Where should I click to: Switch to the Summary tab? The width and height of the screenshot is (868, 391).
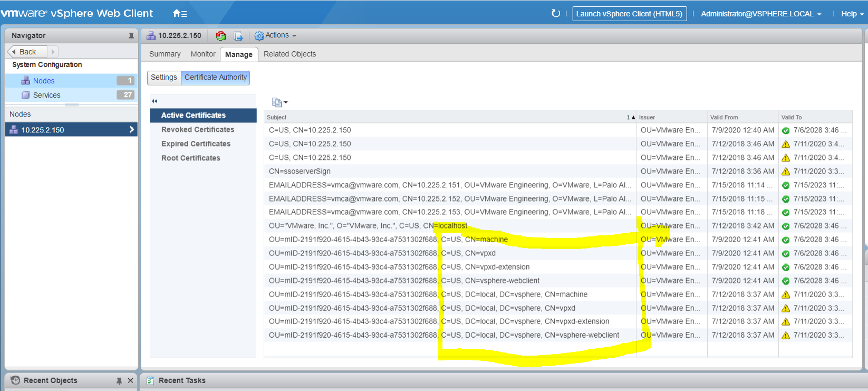tap(165, 54)
